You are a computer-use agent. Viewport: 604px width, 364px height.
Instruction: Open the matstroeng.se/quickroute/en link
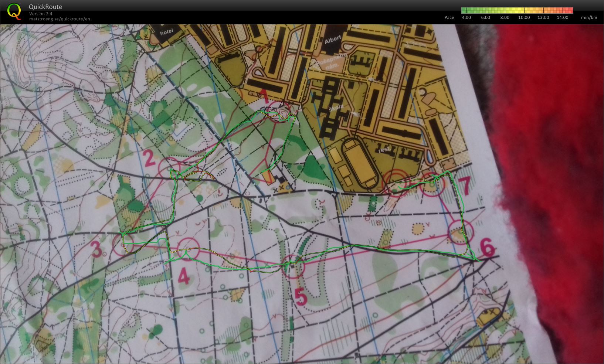click(60, 19)
